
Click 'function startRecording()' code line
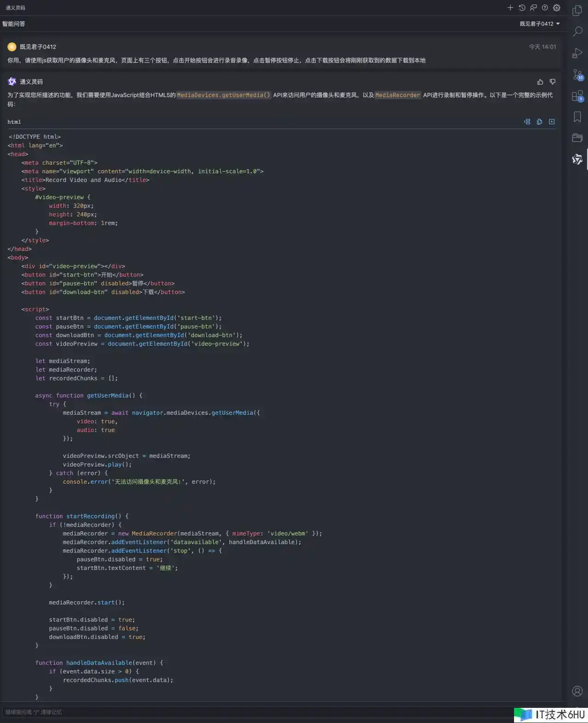click(x=82, y=516)
